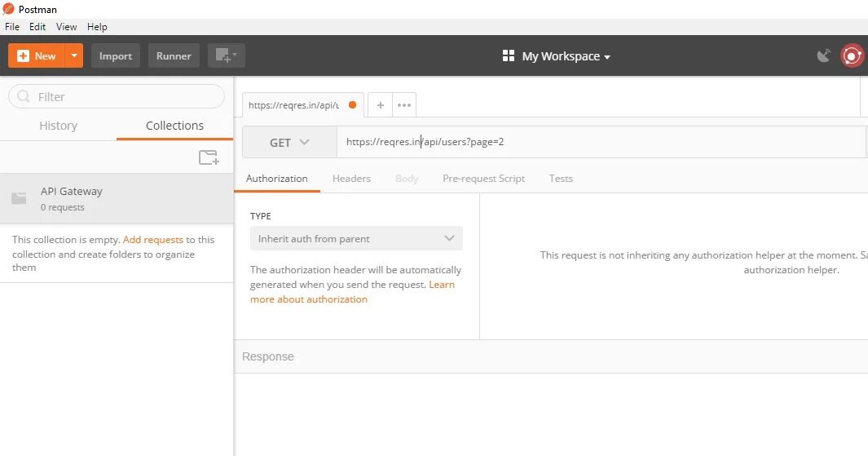Open the Help menu
Screen dimensions: 868x456
coord(97,27)
